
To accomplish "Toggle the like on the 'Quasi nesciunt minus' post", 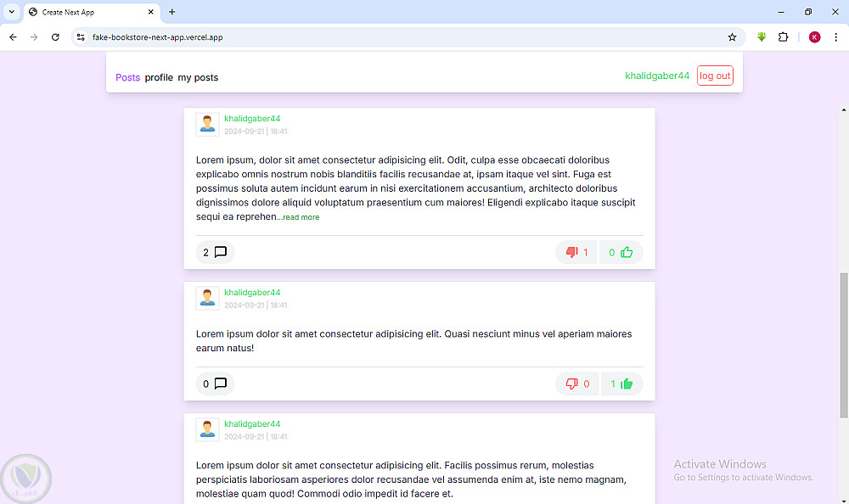I will click(621, 384).
